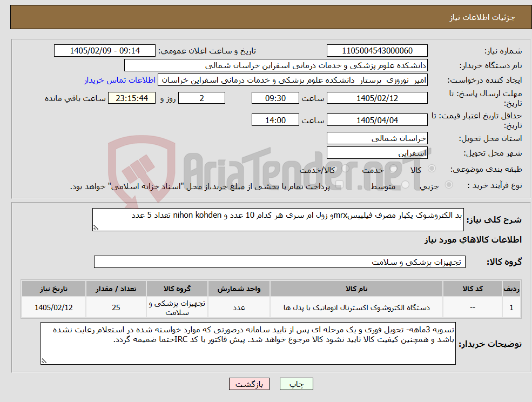Click the resize handle of the description text area

coord(96,228)
